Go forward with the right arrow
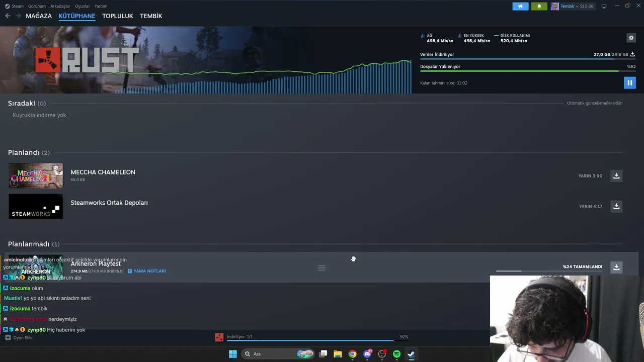644x362 pixels. pyautogui.click(x=18, y=16)
